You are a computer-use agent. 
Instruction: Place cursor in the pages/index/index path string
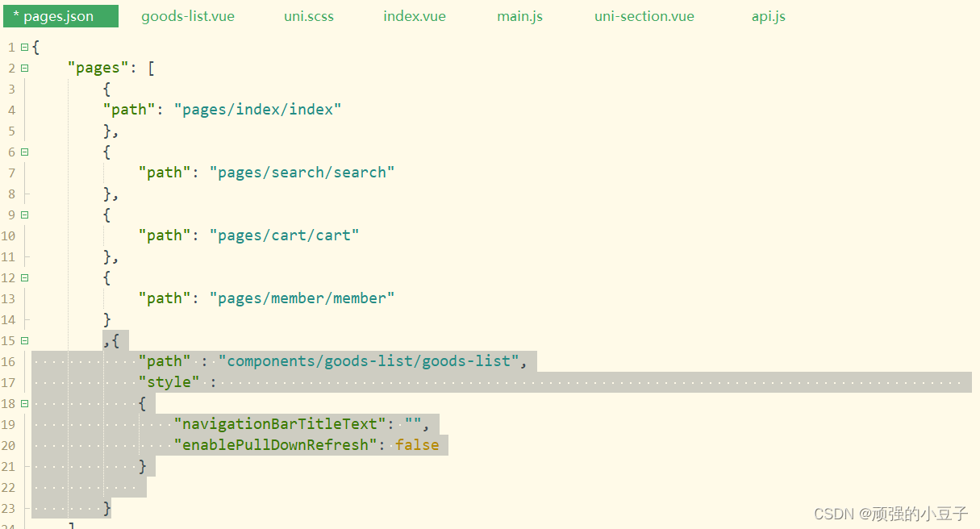(x=258, y=110)
